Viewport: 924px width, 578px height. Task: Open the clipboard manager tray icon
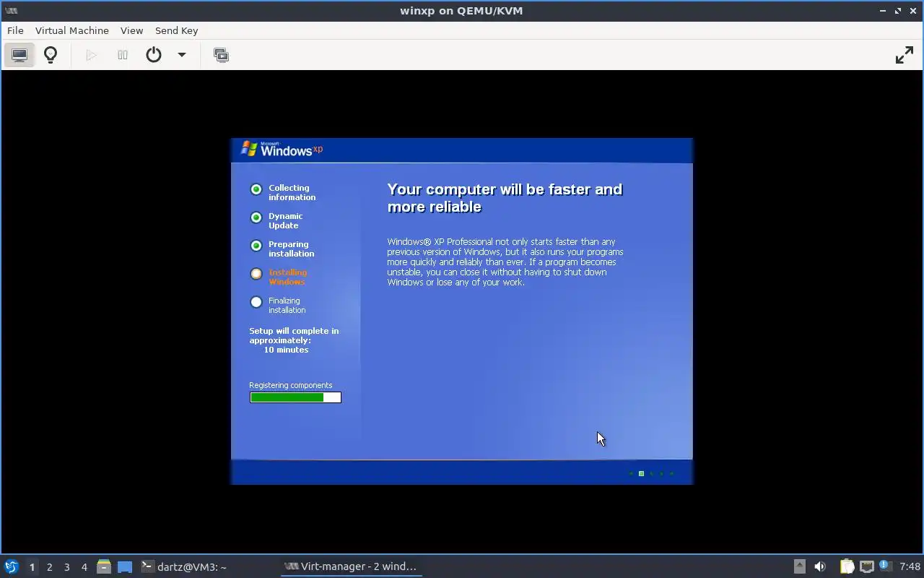(x=847, y=566)
